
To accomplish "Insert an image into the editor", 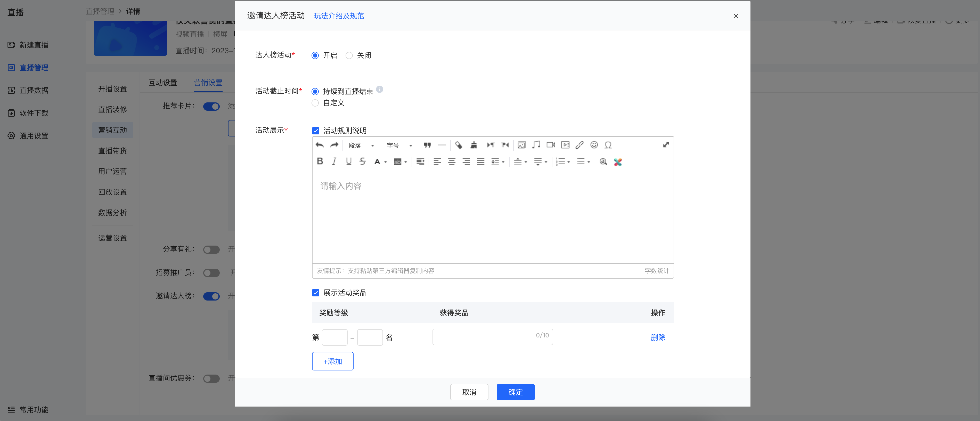I will (x=521, y=145).
